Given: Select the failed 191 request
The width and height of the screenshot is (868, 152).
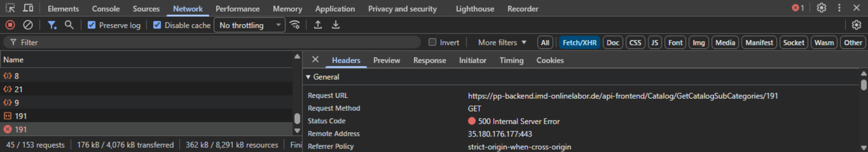Looking at the screenshot, I should [x=21, y=129].
